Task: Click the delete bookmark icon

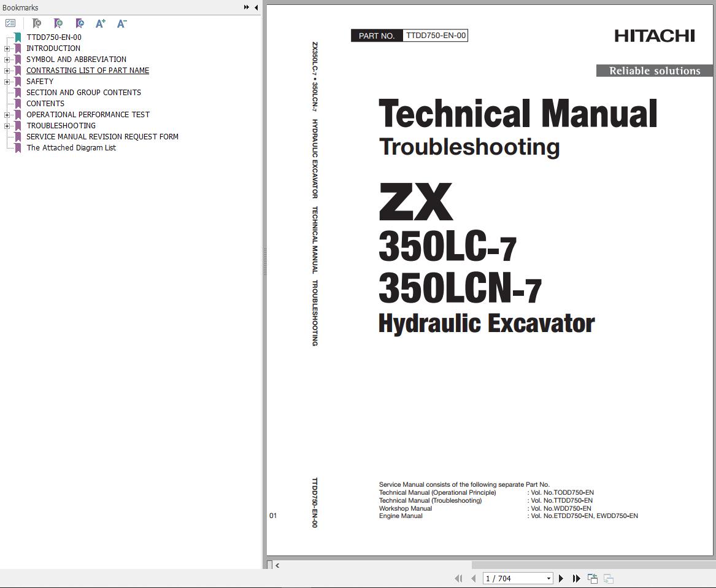Action: pyautogui.click(x=37, y=23)
